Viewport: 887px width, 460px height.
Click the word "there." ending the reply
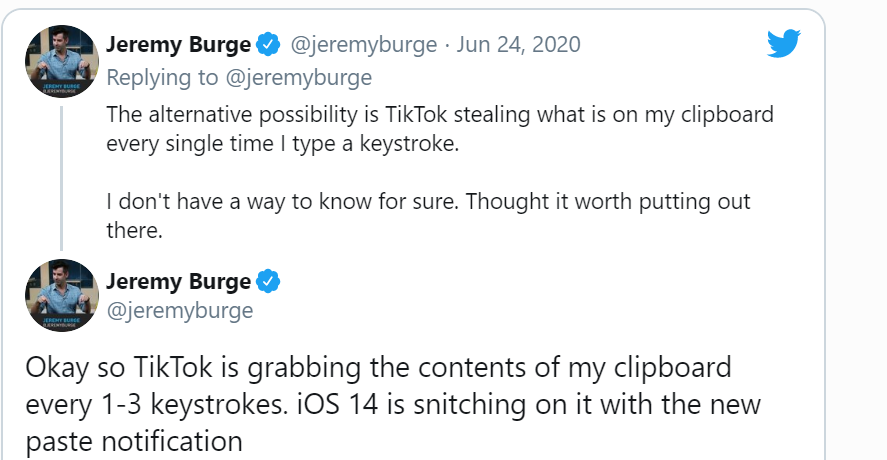pos(135,230)
